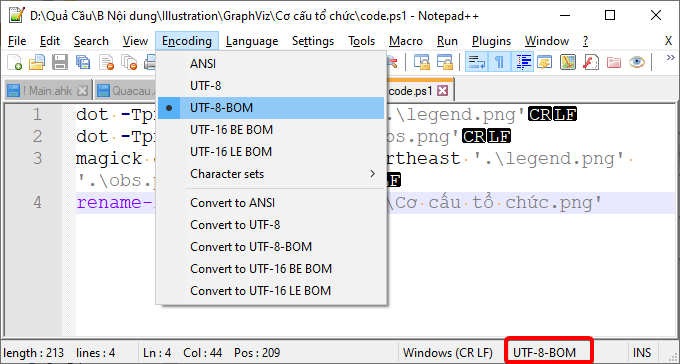Click the Close file toolbar icon
Screen dimensions: 680x364
[x=106, y=62]
